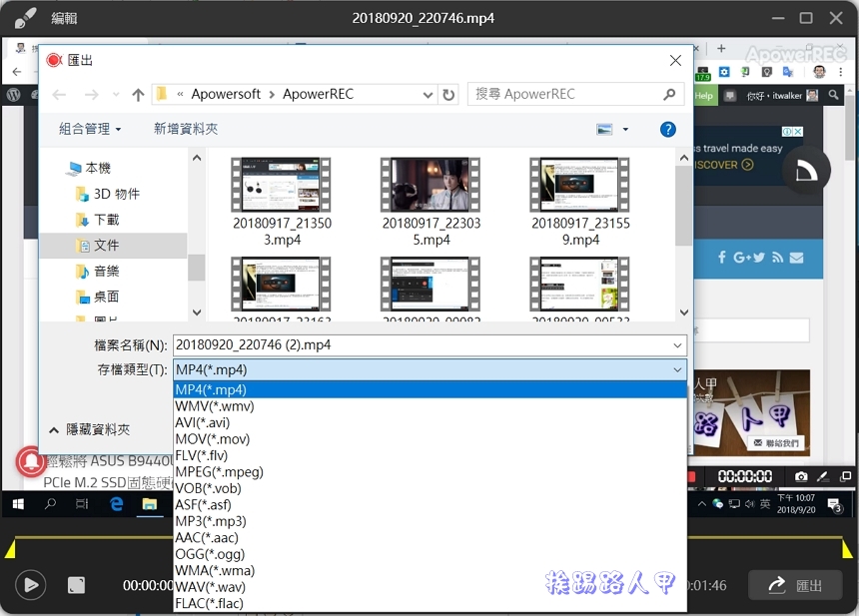Viewport: 859px width, 616px height.
Task: Open a new browser tab with plus
Action: [x=721, y=49]
